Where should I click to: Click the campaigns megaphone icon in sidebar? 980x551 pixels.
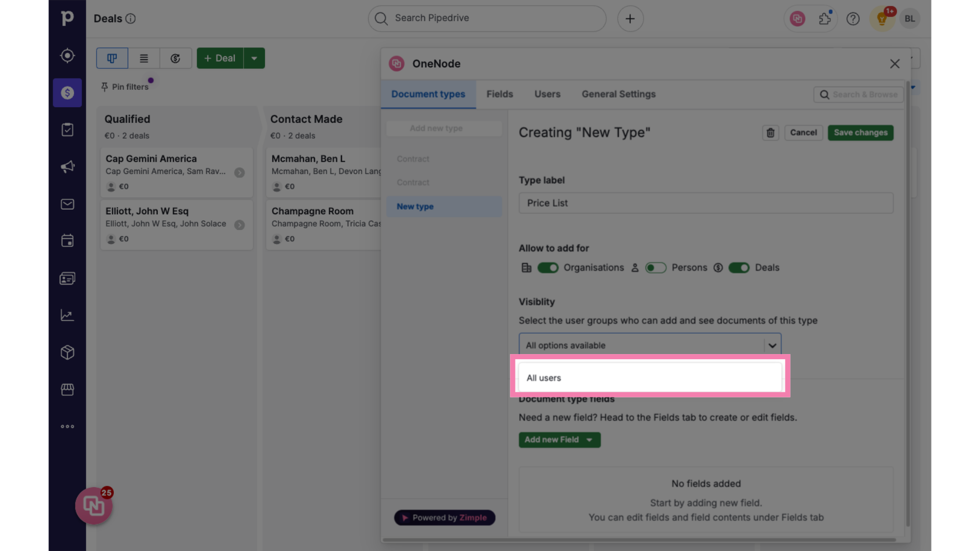pyautogui.click(x=67, y=167)
